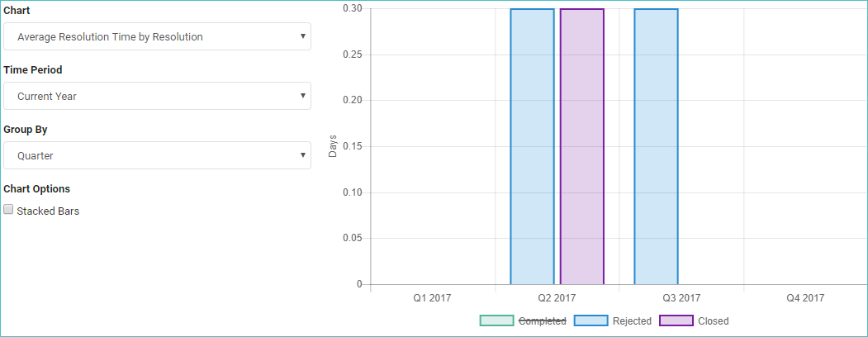Click the Time Period heading label

click(33, 69)
